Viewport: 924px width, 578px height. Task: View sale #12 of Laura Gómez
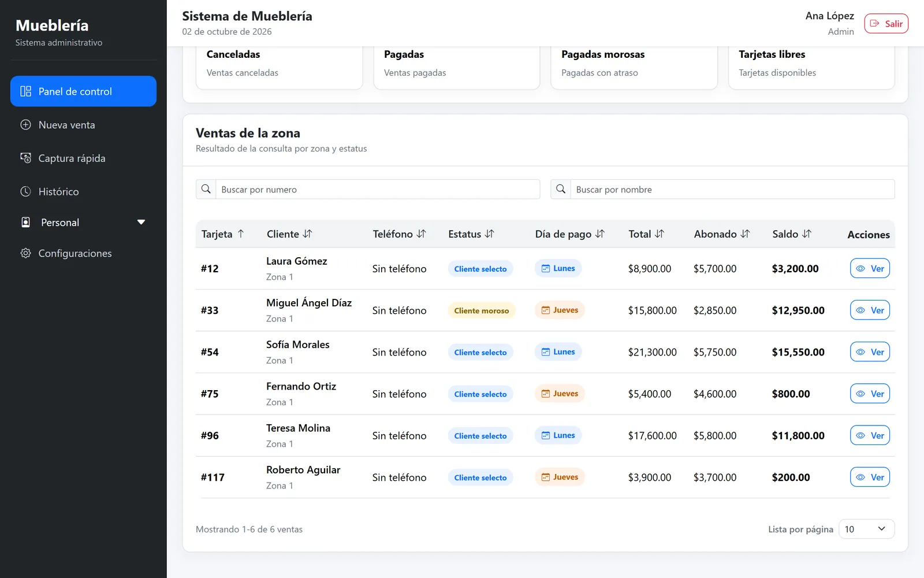click(870, 268)
